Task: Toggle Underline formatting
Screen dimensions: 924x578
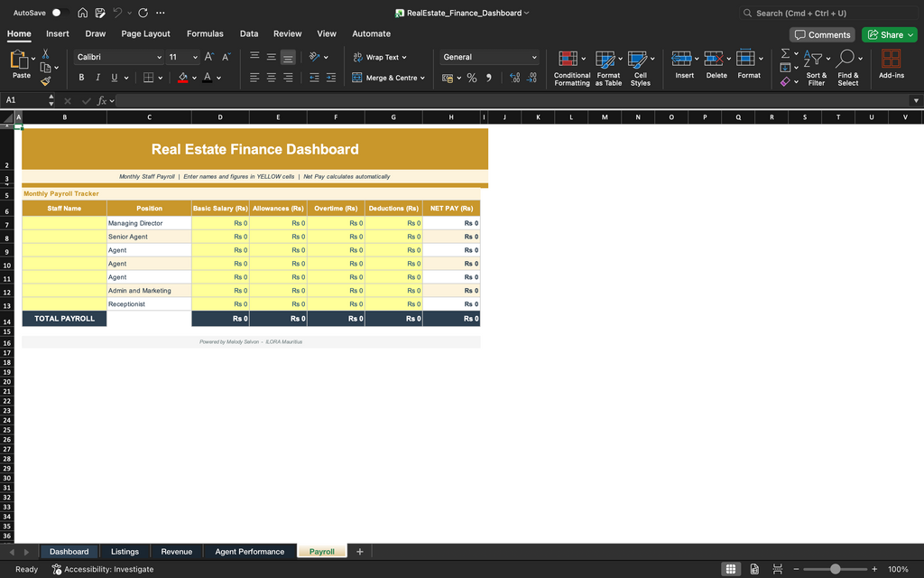Action: [115, 78]
